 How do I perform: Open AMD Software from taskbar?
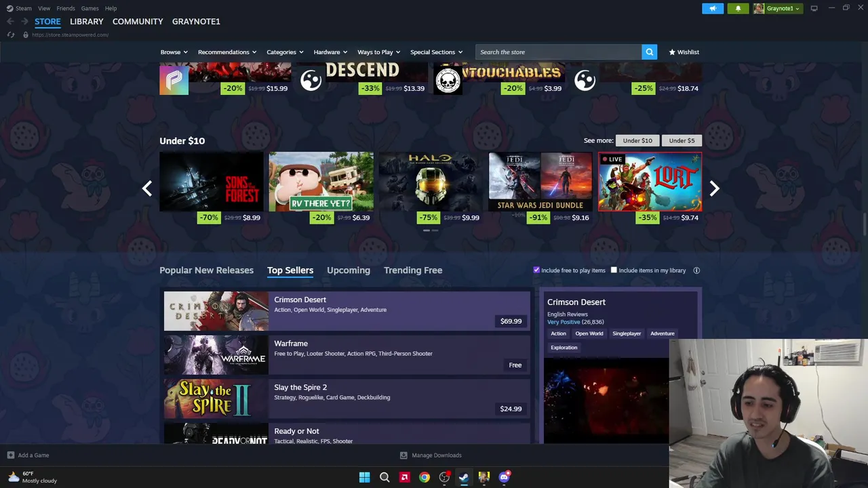click(404, 477)
